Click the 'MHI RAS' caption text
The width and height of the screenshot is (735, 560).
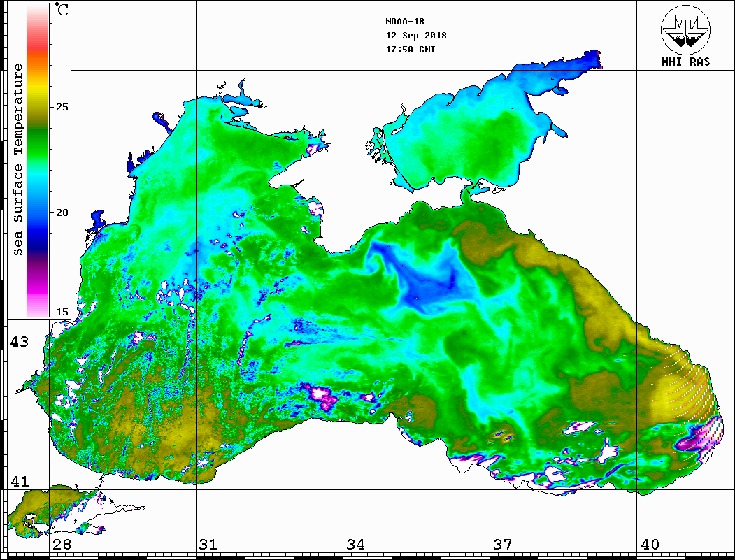pos(685,62)
